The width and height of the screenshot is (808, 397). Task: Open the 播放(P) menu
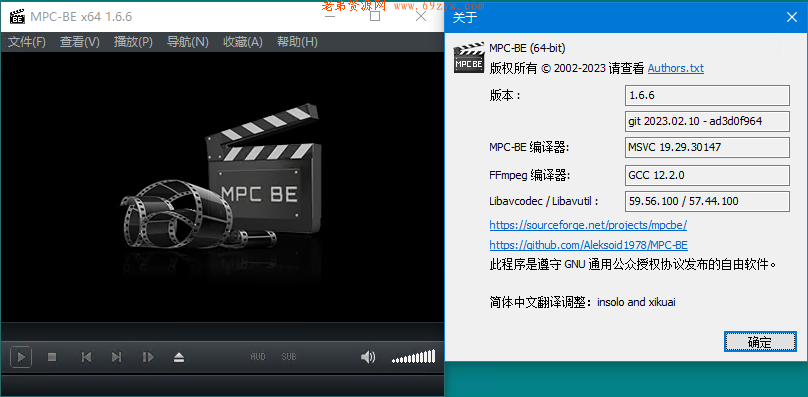tap(133, 42)
